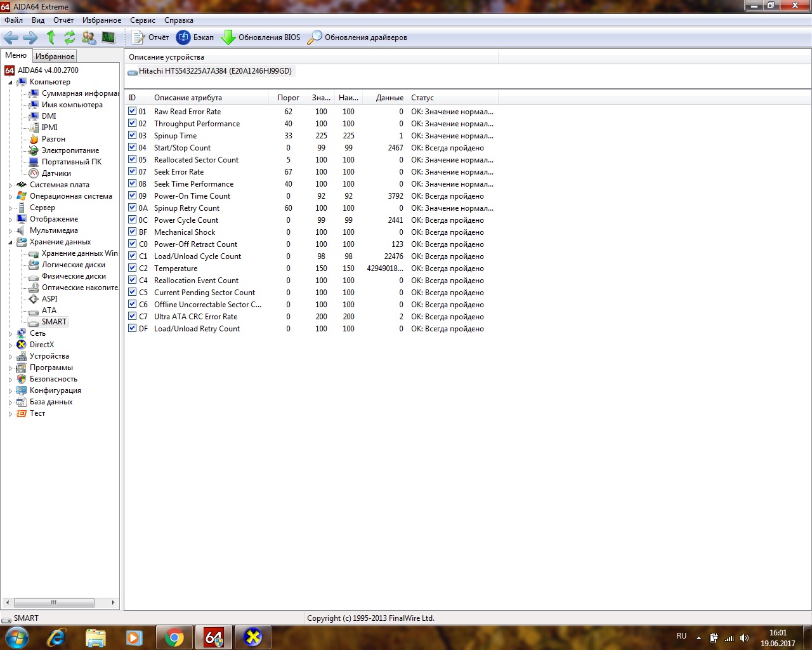Toggle the Current Pending Sector Count checkbox
This screenshot has height=650, width=812.
point(132,292)
